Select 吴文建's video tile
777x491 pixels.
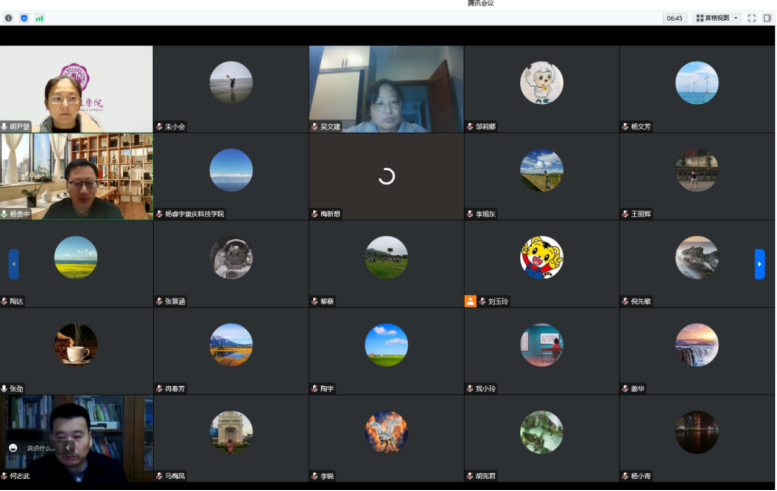coord(386,89)
